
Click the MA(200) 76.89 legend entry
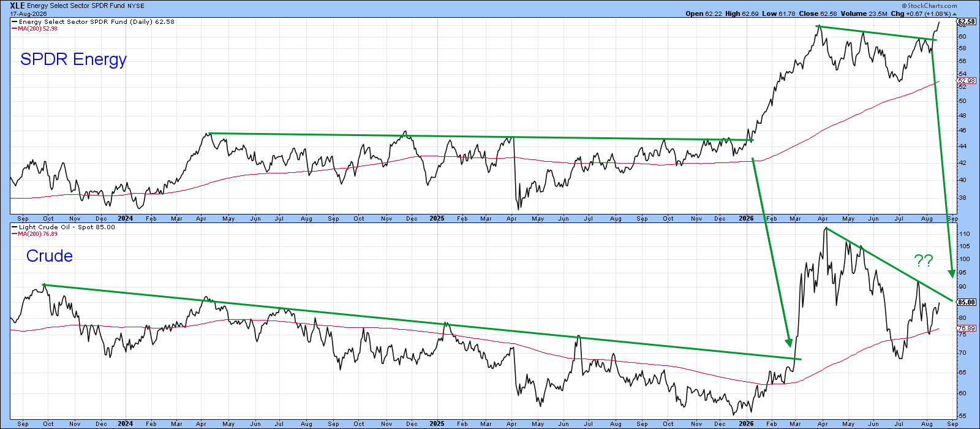pyautogui.click(x=35, y=233)
